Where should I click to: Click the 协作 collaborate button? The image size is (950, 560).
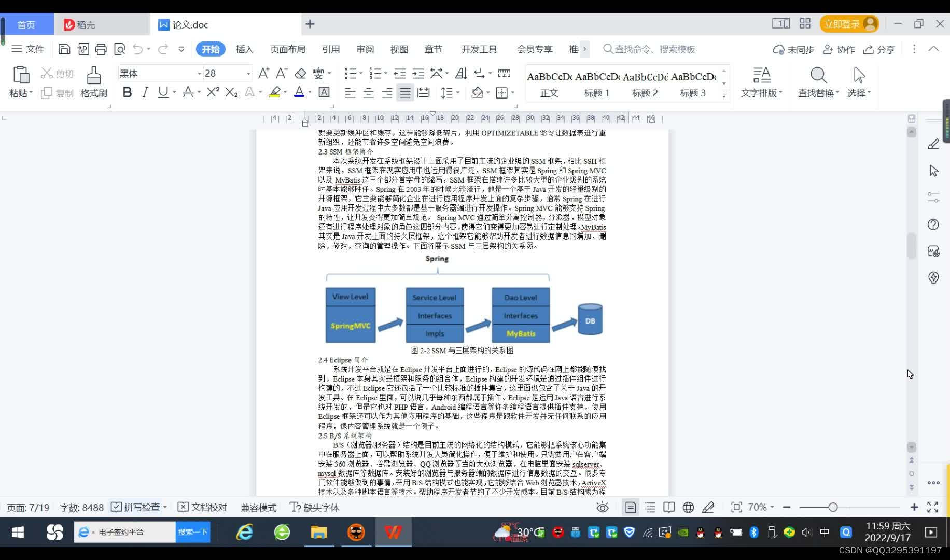click(x=839, y=49)
